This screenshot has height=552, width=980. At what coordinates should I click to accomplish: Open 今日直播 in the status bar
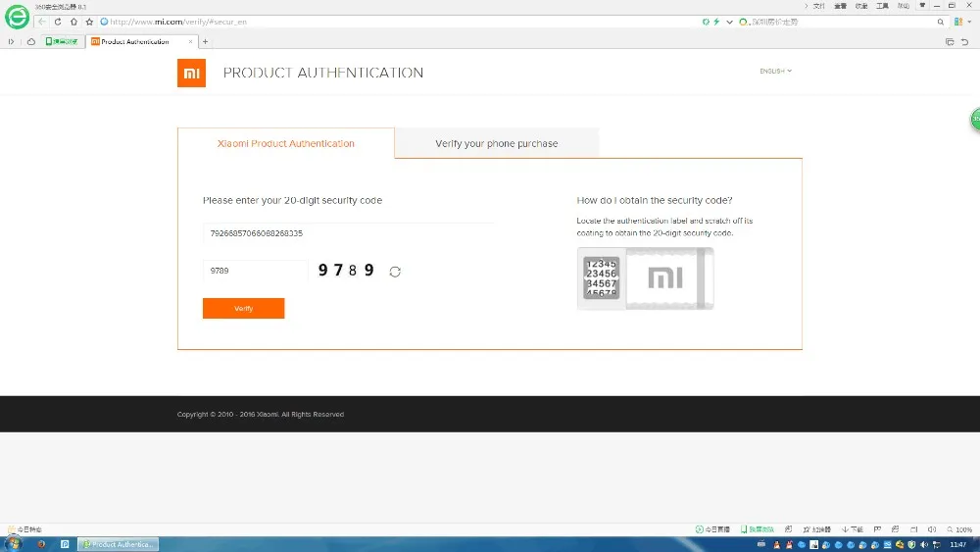point(712,529)
